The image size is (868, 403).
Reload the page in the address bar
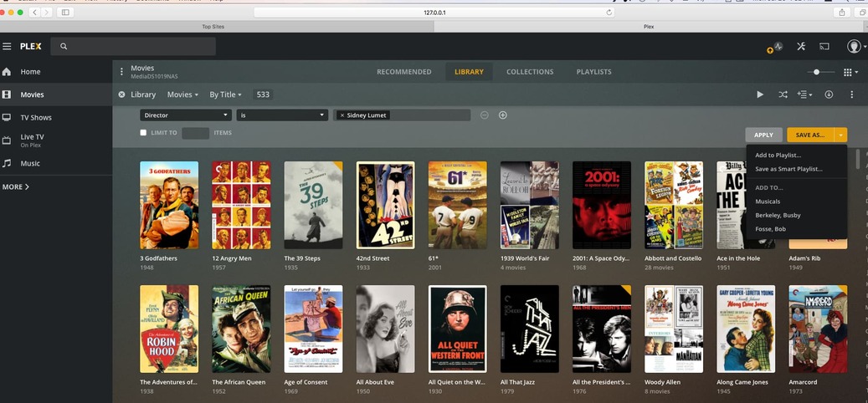(x=609, y=13)
